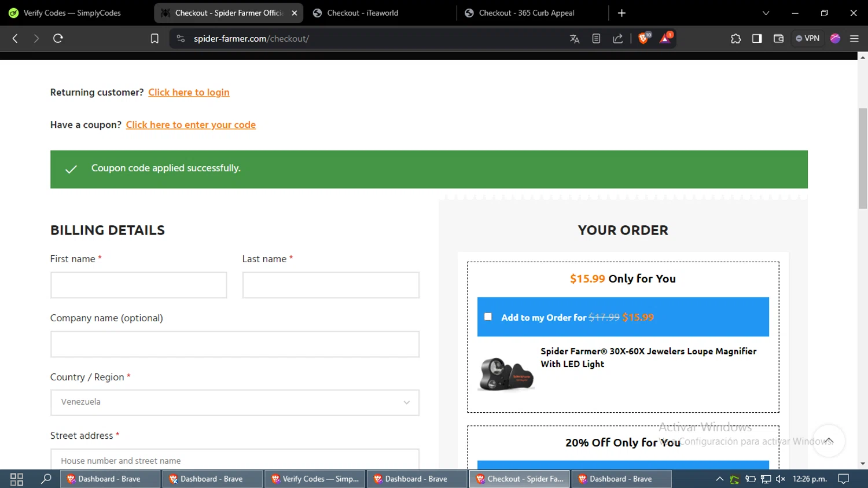The image size is (868, 488).
Task: Focus the Company name field
Action: [235, 344]
